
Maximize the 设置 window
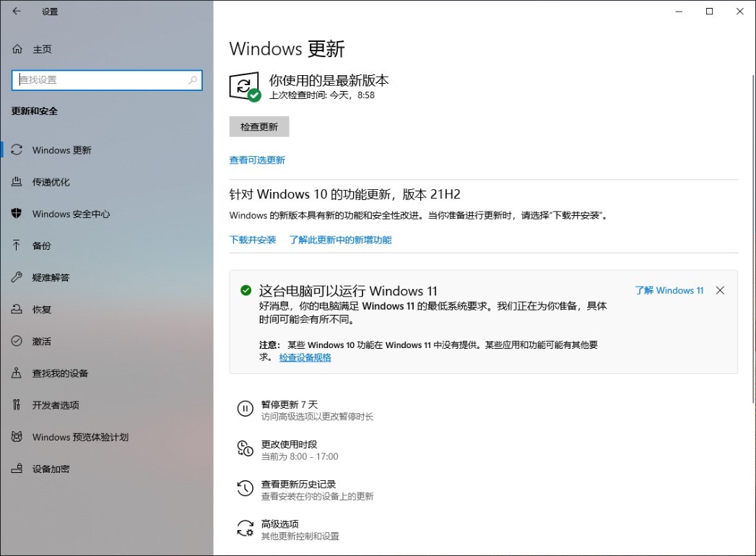(709, 11)
